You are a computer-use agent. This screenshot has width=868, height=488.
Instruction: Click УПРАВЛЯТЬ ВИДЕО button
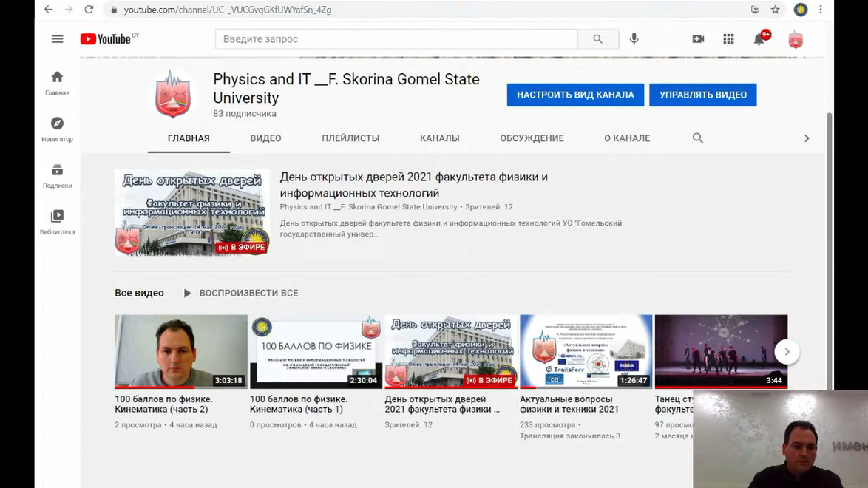tap(703, 95)
